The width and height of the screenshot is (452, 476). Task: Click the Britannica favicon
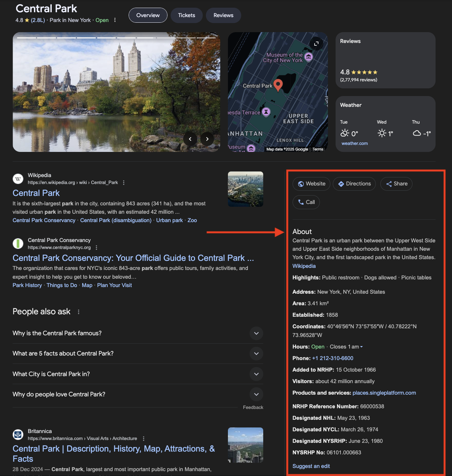pyautogui.click(x=18, y=435)
